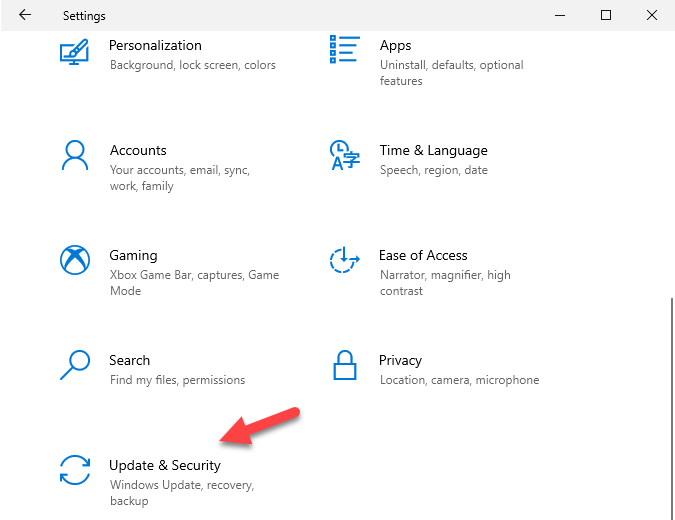Open Update & Security title
The height and width of the screenshot is (520, 675).
click(165, 465)
